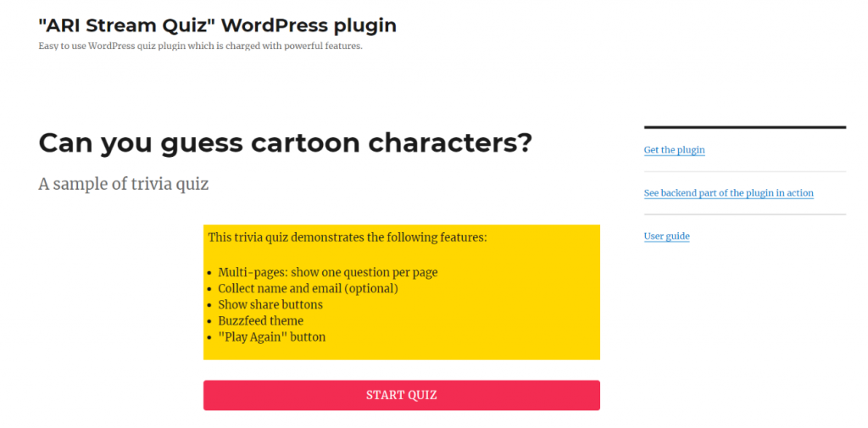Click the START QUIZ button
This screenshot has height=428, width=868.
[401, 395]
